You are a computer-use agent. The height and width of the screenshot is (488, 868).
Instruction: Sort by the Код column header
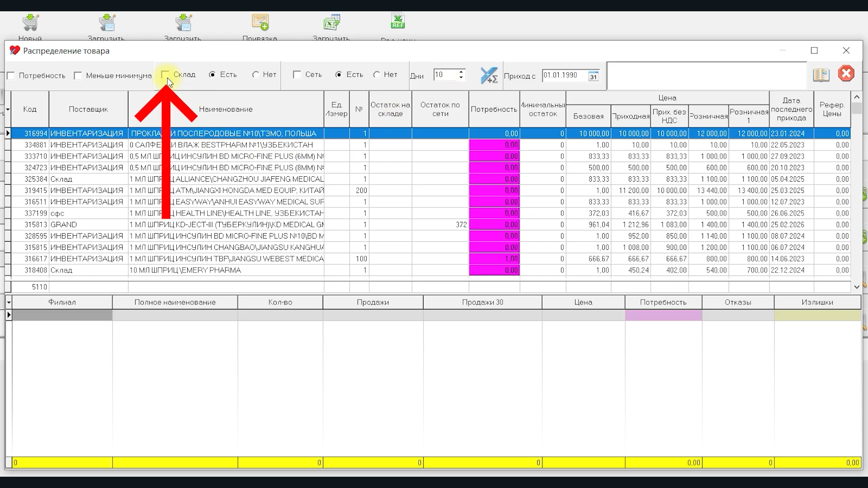(30, 109)
